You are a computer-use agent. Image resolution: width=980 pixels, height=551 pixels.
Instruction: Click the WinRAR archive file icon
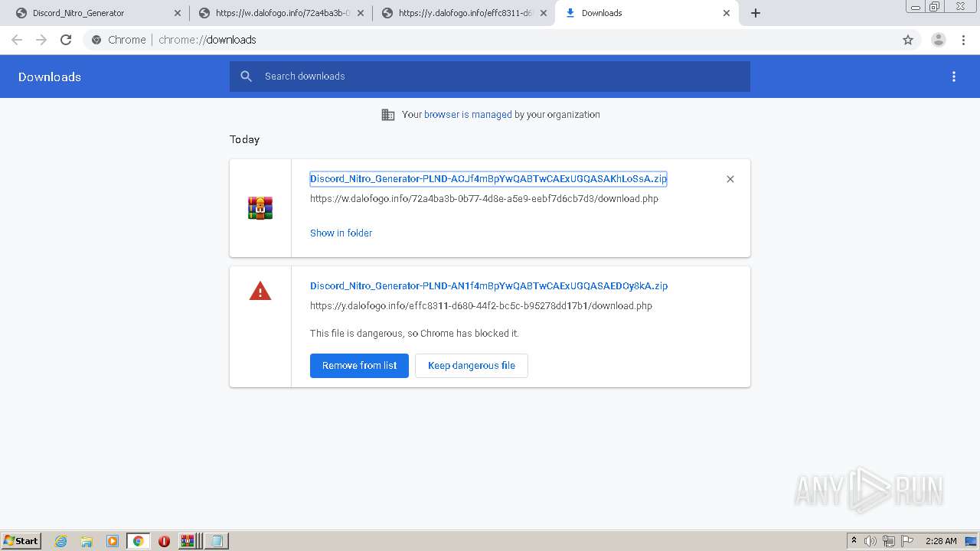pyautogui.click(x=260, y=208)
